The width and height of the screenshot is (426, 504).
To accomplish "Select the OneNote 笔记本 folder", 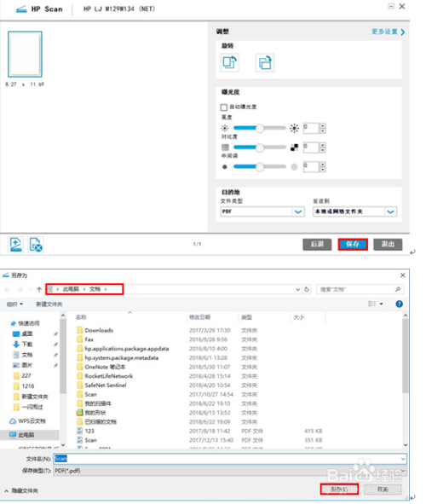I will tap(101, 367).
